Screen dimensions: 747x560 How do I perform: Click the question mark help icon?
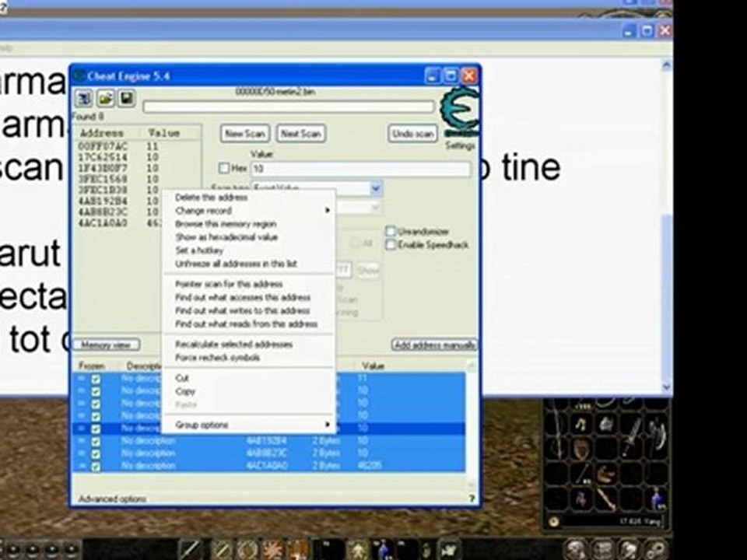point(472,499)
